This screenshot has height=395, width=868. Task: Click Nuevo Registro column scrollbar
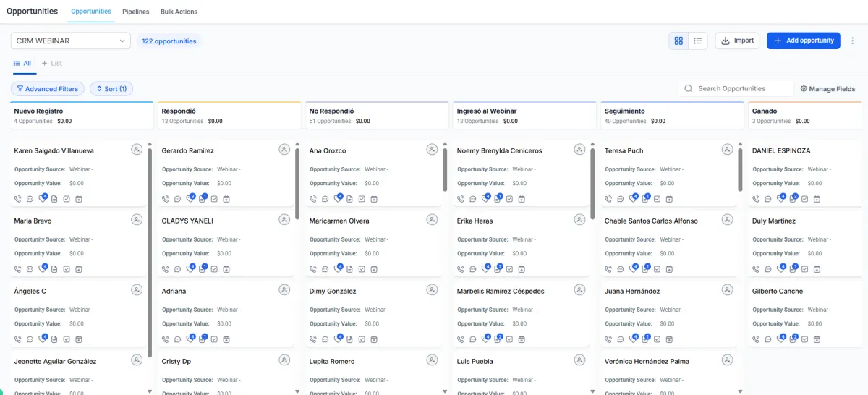[150, 253]
